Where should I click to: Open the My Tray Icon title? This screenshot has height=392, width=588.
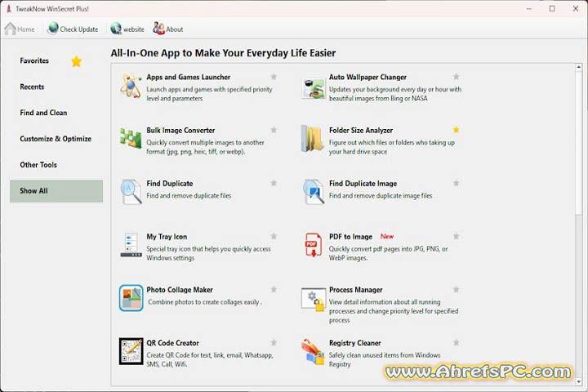[167, 237]
